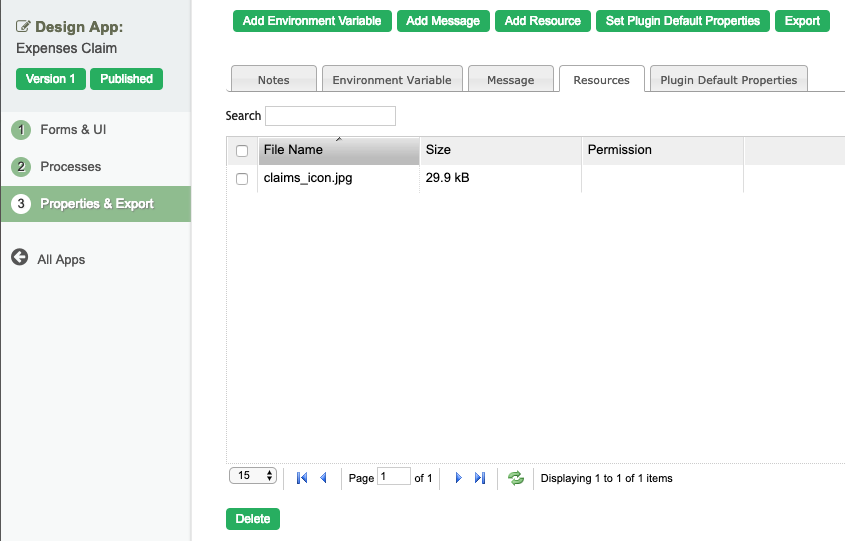Click the step 3 circle icon

[x=21, y=204]
